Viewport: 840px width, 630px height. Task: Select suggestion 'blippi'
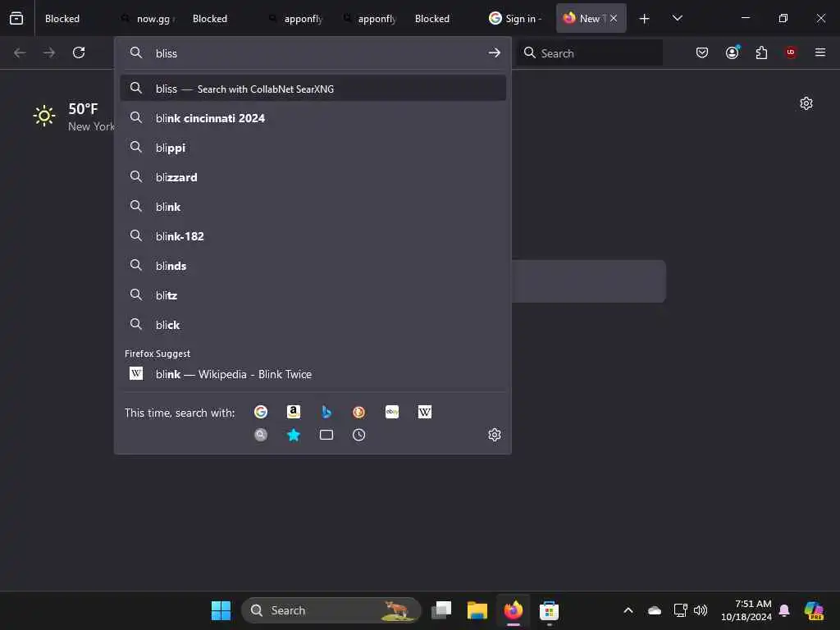tap(313, 148)
